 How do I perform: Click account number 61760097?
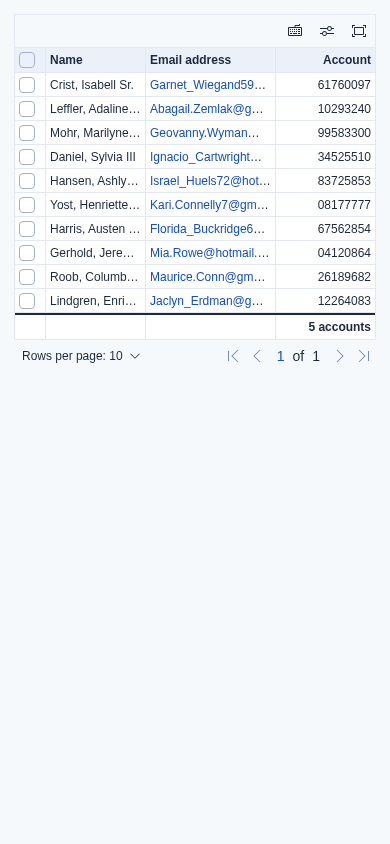pyautogui.click(x=344, y=85)
